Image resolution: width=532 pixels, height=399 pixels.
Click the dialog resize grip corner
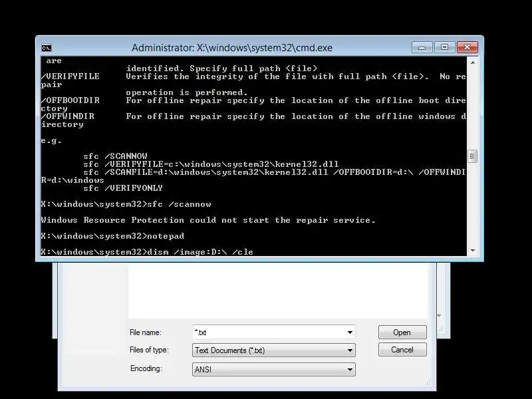(427, 384)
